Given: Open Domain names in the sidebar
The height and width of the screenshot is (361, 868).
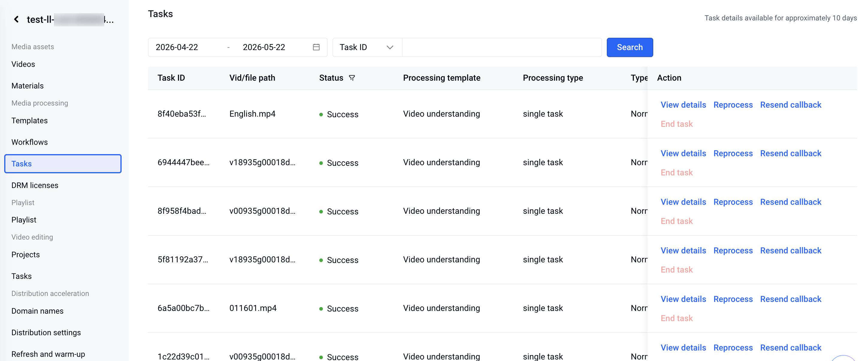Looking at the screenshot, I should (x=37, y=311).
